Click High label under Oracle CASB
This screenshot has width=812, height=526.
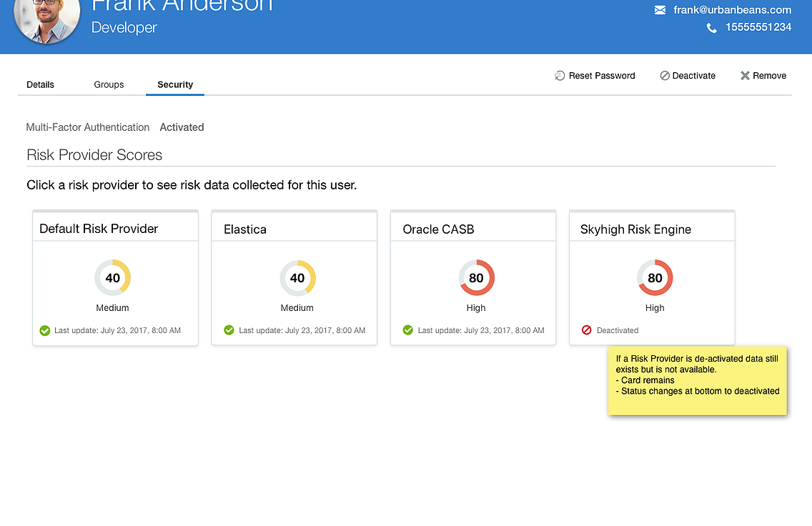[476, 307]
